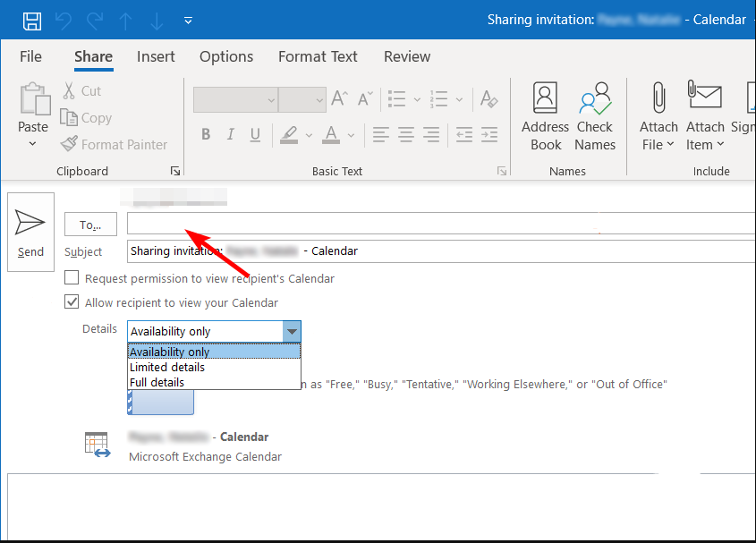Click the Align Left icon
This screenshot has width=756, height=543.
point(381,134)
